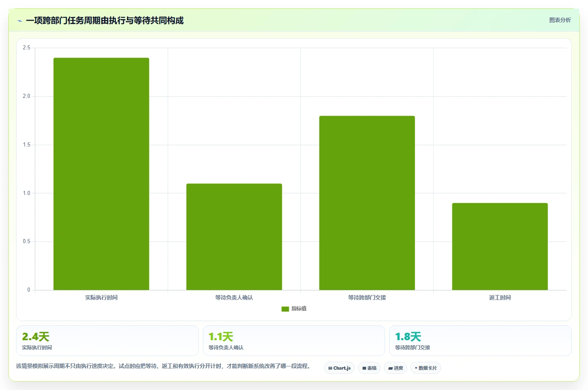Click the y-axis value 2.0
Image resolution: width=588 pixels, height=390 pixels.
27,96
